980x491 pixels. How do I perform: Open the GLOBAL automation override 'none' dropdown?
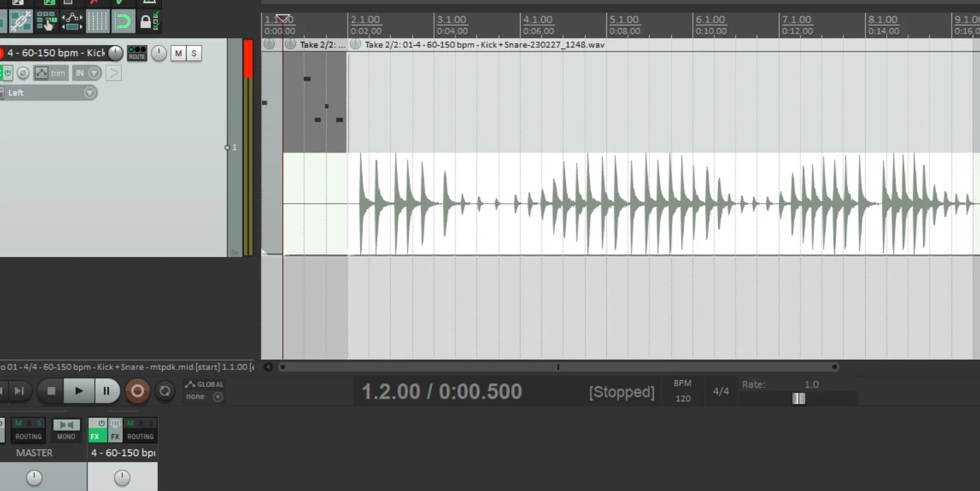(x=204, y=397)
